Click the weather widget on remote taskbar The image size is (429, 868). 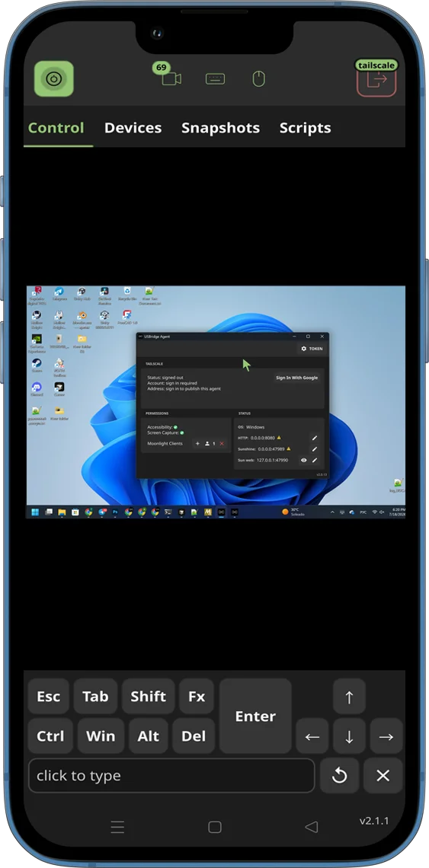(294, 512)
